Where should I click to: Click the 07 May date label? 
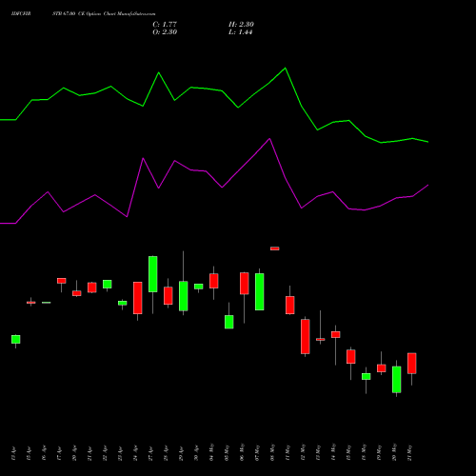(x=257, y=452)
